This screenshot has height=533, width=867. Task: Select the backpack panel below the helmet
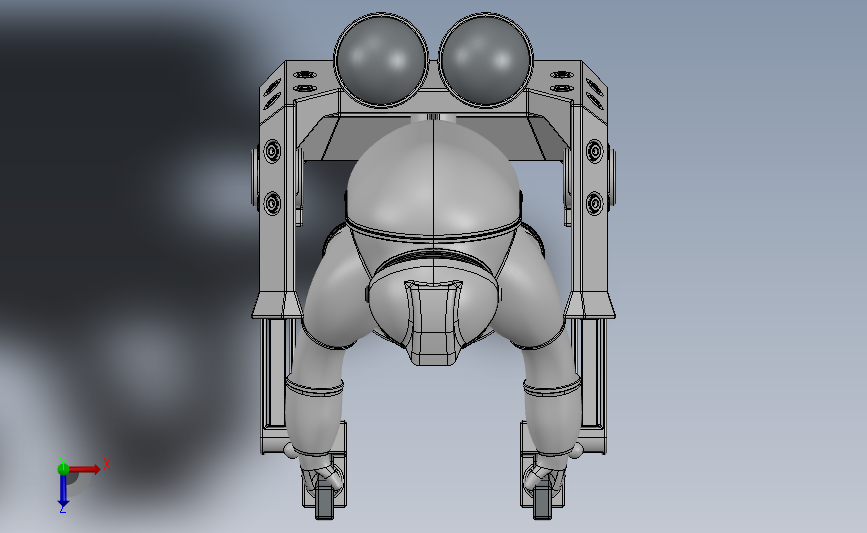(433, 322)
